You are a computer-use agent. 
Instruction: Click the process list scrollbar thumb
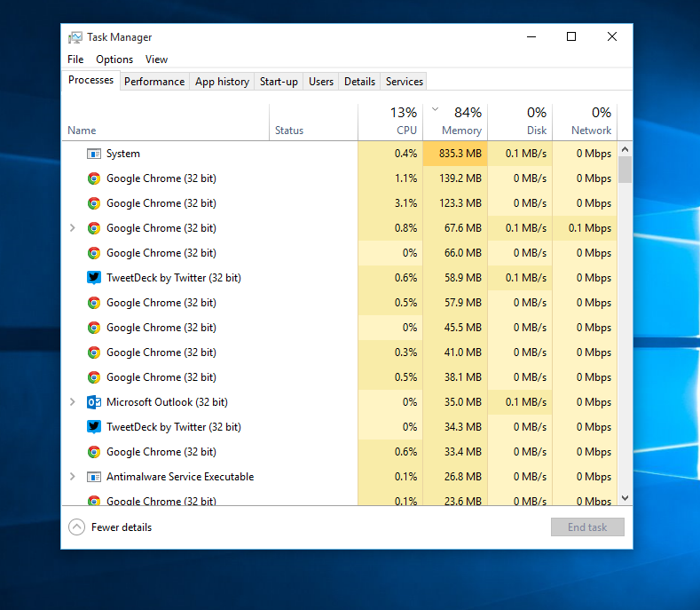click(x=625, y=170)
